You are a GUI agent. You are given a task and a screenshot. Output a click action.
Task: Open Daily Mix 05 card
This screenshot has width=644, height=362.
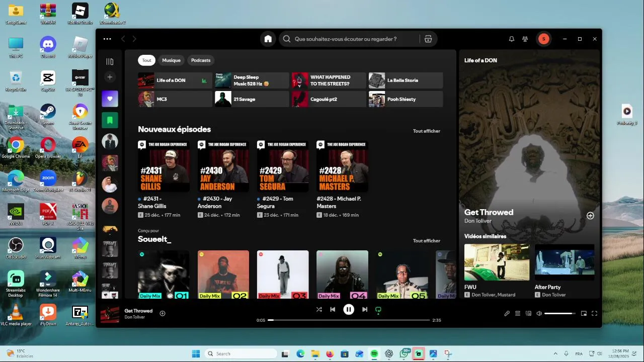point(401,275)
